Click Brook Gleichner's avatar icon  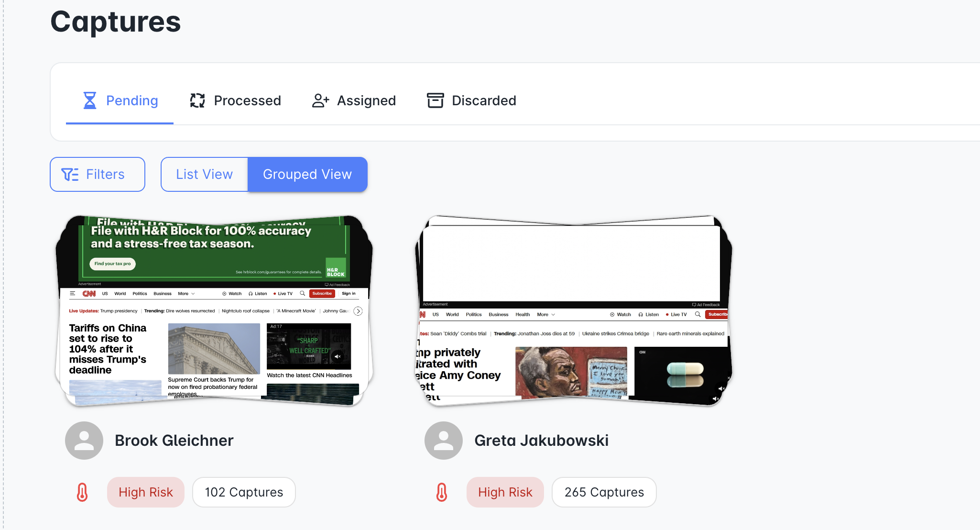coord(84,441)
